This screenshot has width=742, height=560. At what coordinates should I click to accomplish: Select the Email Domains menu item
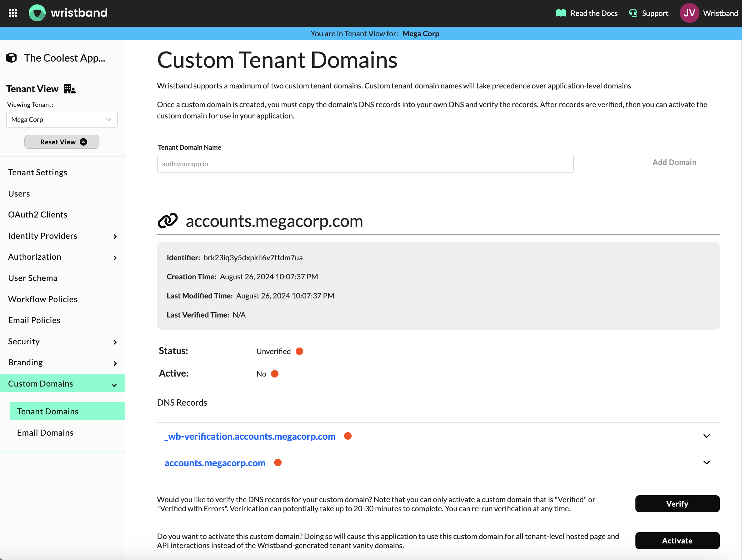point(46,432)
